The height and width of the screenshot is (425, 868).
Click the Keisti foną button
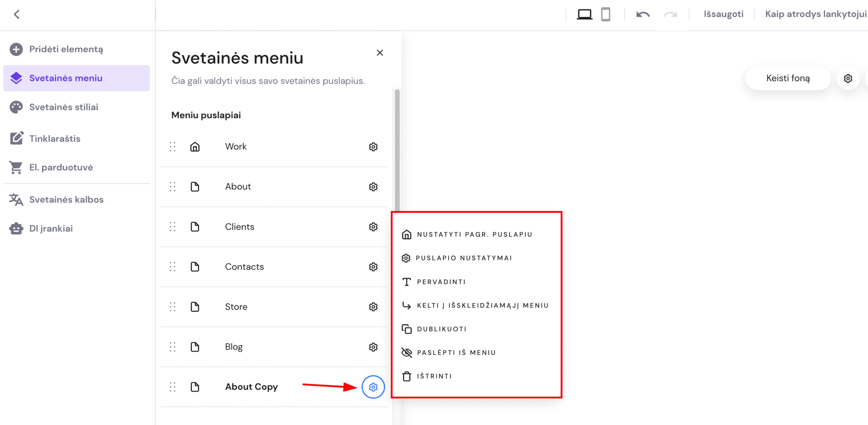tap(788, 78)
